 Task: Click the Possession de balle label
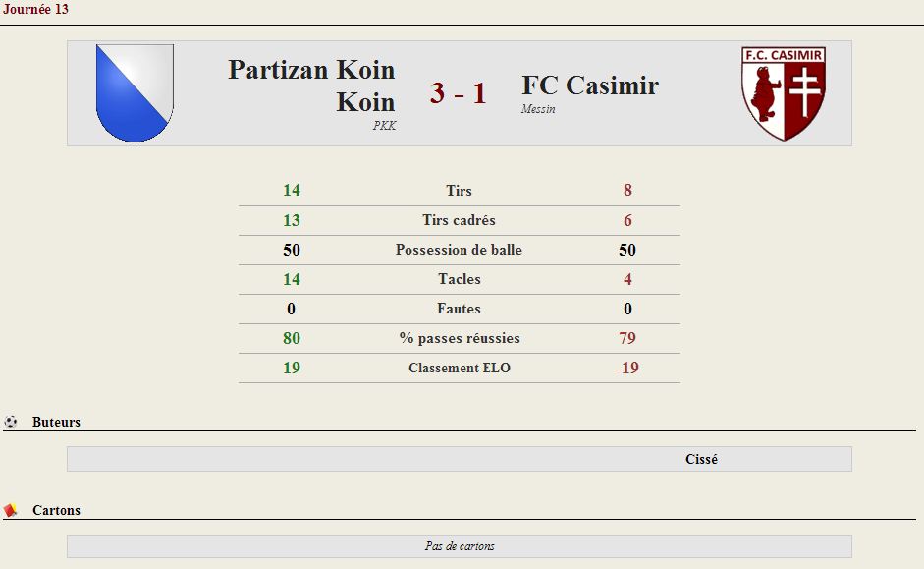click(x=459, y=250)
